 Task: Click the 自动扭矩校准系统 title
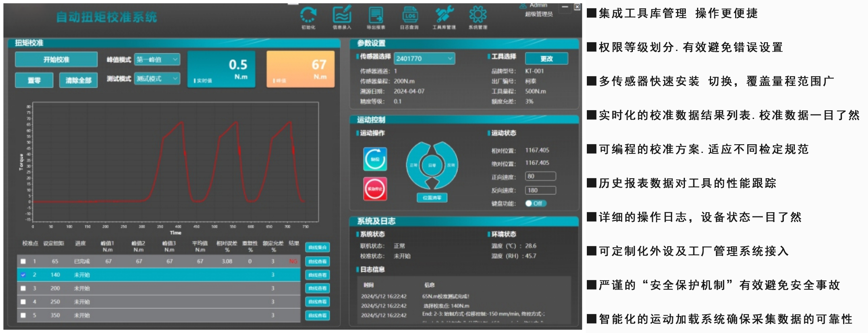(106, 17)
